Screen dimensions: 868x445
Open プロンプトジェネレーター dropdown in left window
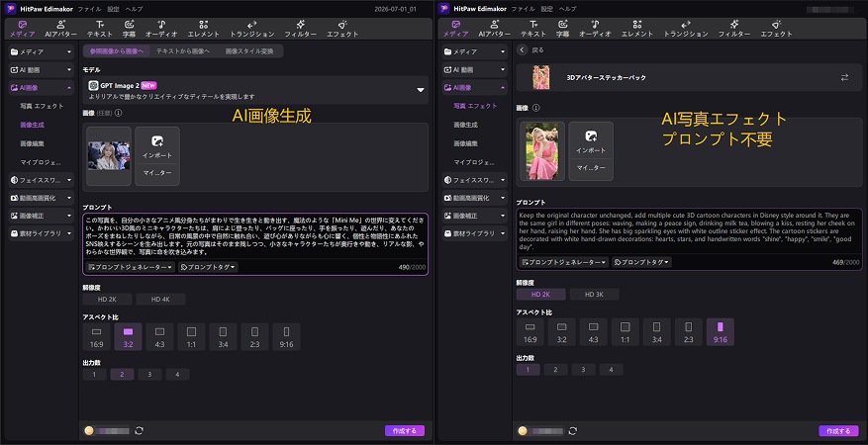[131, 267]
